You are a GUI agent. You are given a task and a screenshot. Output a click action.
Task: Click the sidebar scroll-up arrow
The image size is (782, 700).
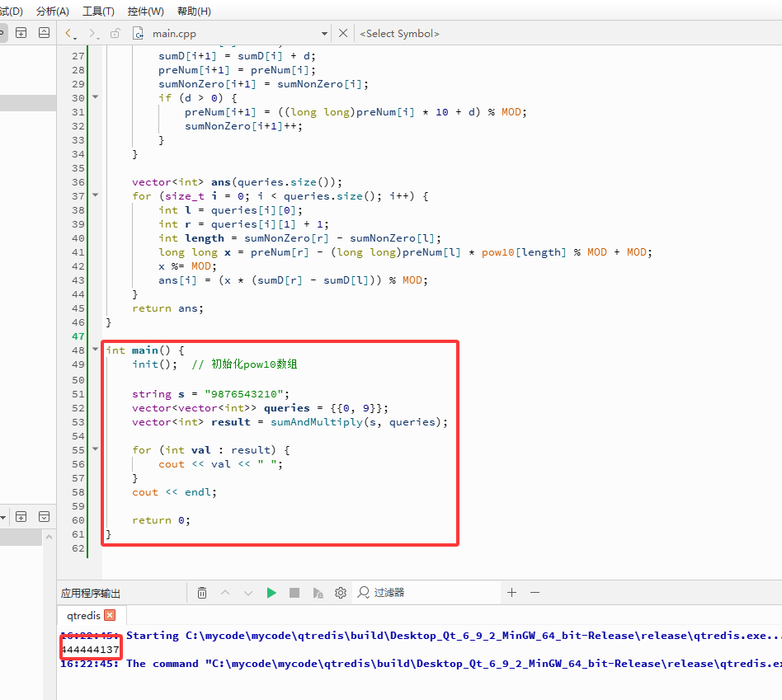coord(49,537)
